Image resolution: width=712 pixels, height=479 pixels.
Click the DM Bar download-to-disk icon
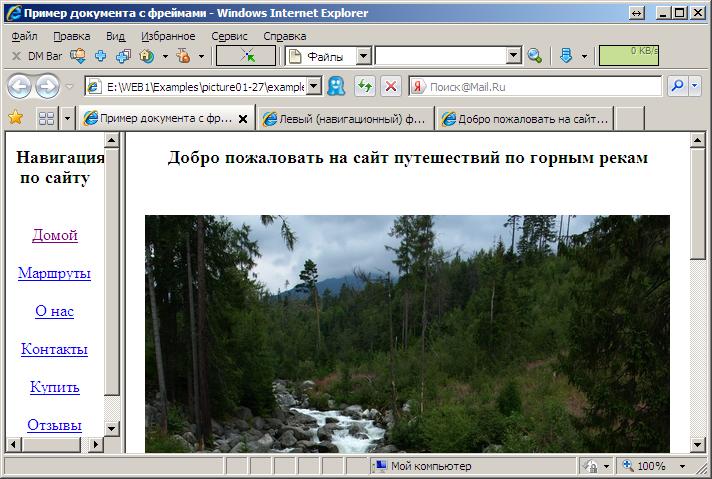78,56
